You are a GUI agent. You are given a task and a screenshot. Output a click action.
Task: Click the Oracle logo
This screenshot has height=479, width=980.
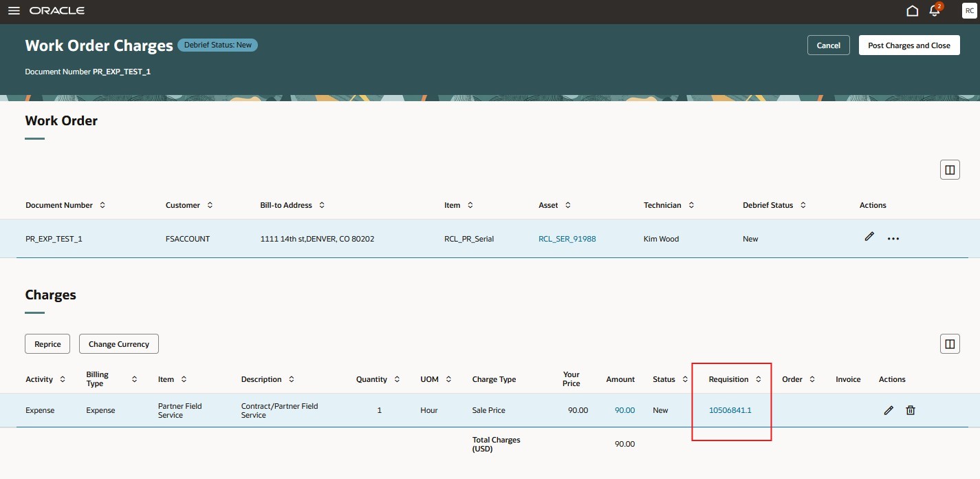pyautogui.click(x=57, y=11)
